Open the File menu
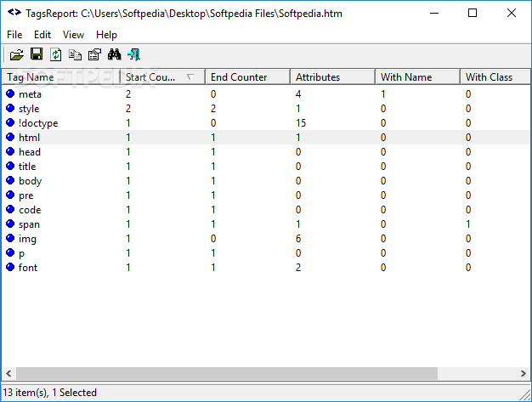The height and width of the screenshot is (402, 532). [14, 35]
